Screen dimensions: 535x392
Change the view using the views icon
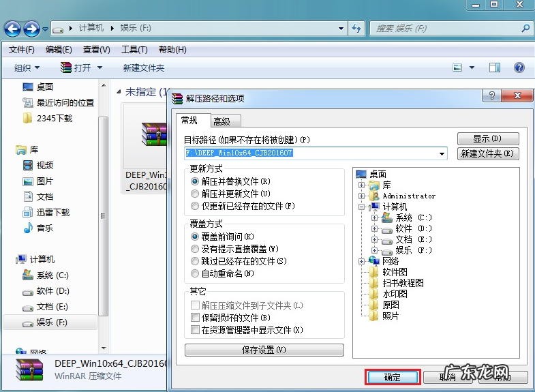(x=457, y=67)
